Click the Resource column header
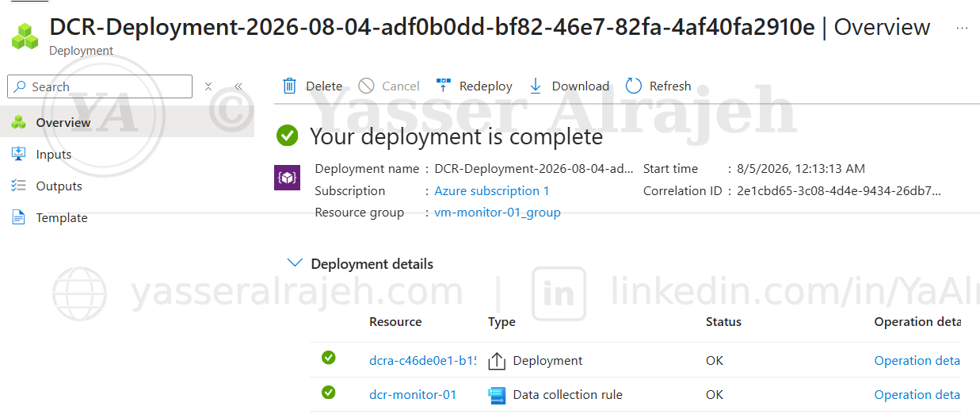The image size is (980, 414). click(x=395, y=321)
